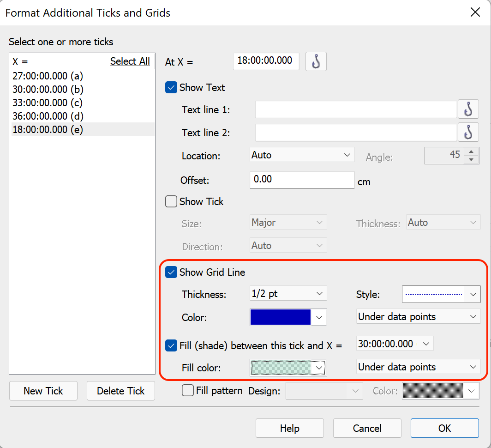Click the Select All link
Image resolution: width=491 pixels, height=448 pixels.
130,61
